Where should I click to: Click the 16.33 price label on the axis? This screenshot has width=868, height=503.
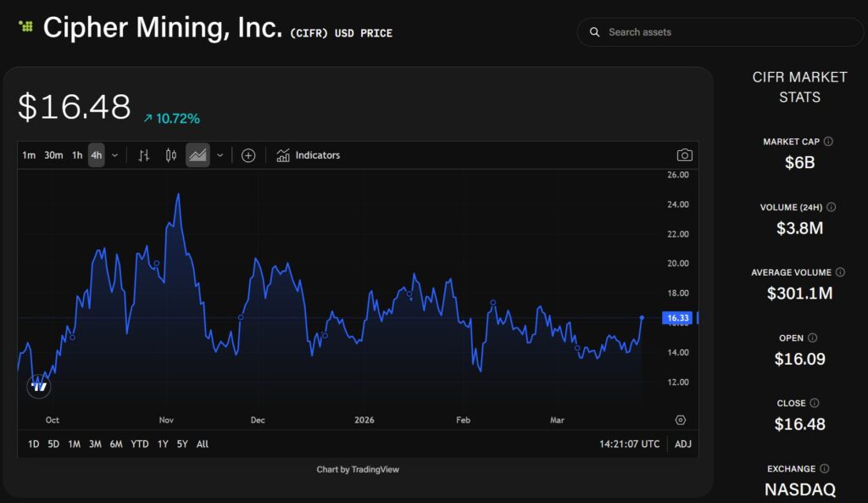click(677, 316)
